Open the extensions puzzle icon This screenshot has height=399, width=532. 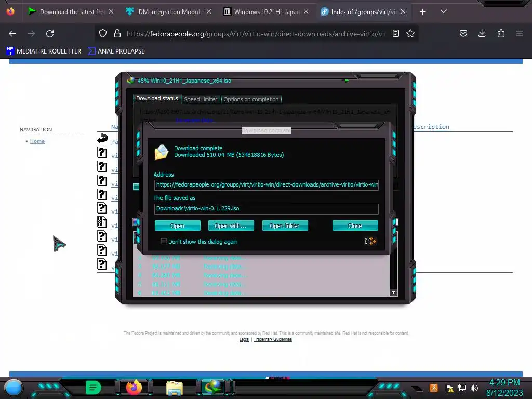[x=501, y=33]
